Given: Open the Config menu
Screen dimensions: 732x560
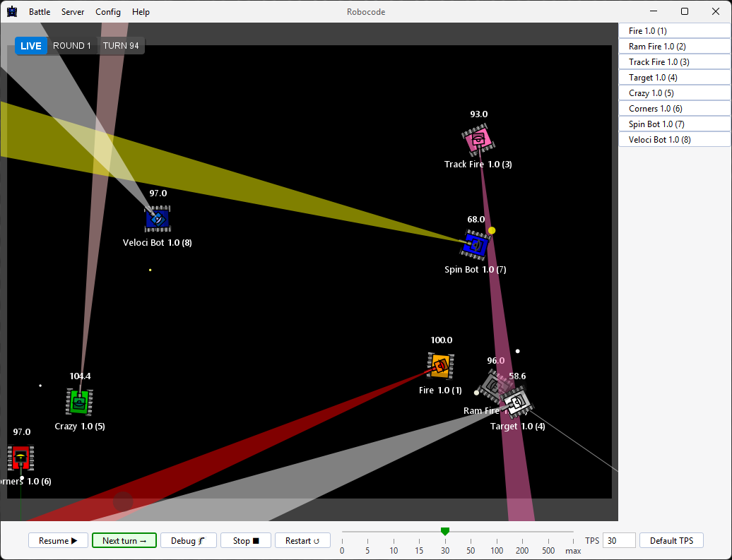Looking at the screenshot, I should click(108, 12).
